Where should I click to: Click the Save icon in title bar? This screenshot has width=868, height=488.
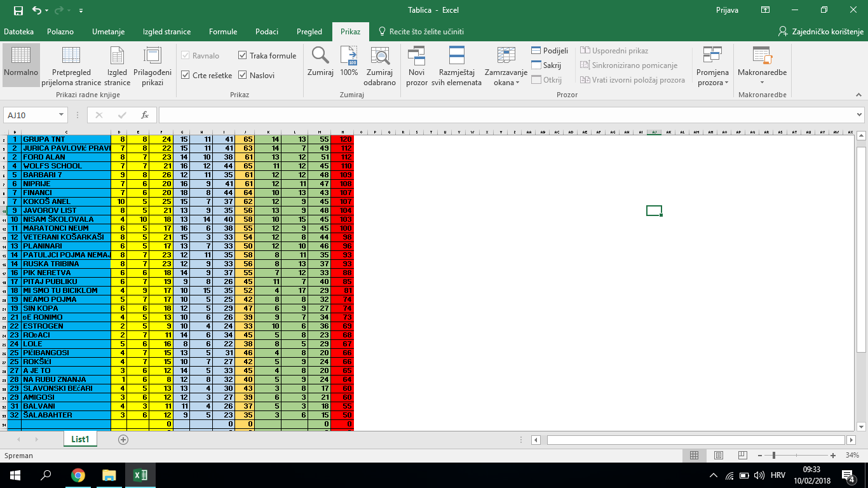(x=18, y=10)
